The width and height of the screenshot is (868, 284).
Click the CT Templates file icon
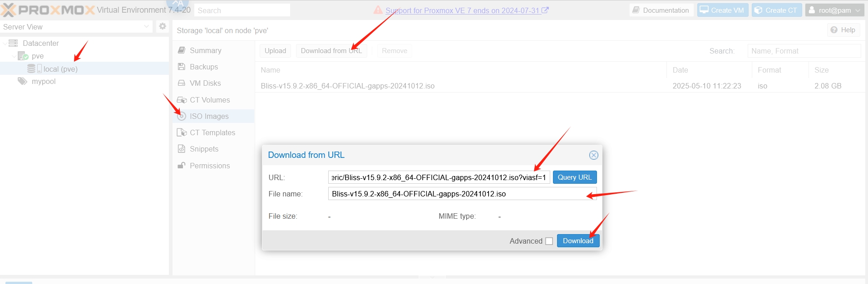182,132
